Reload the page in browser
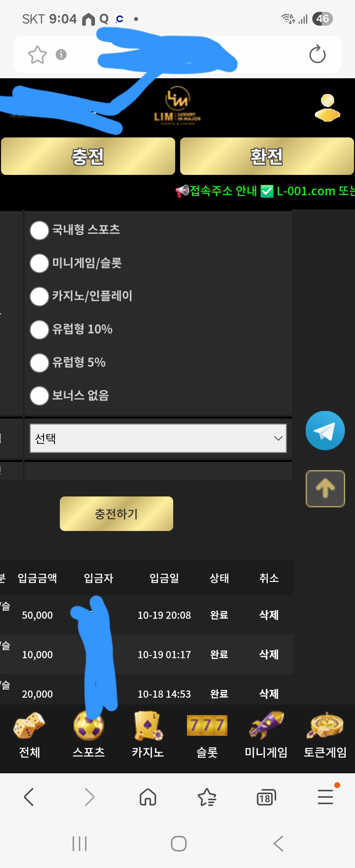355x868 pixels. (x=317, y=55)
